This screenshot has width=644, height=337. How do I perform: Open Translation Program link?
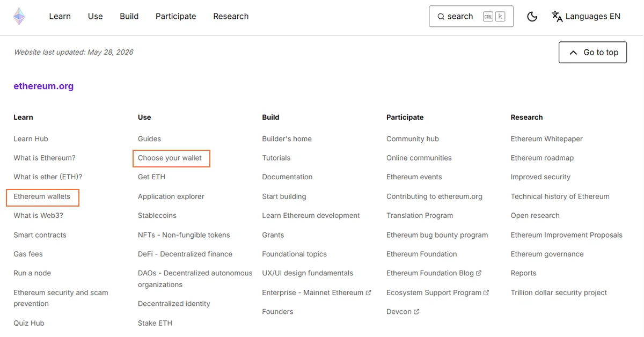(x=420, y=215)
